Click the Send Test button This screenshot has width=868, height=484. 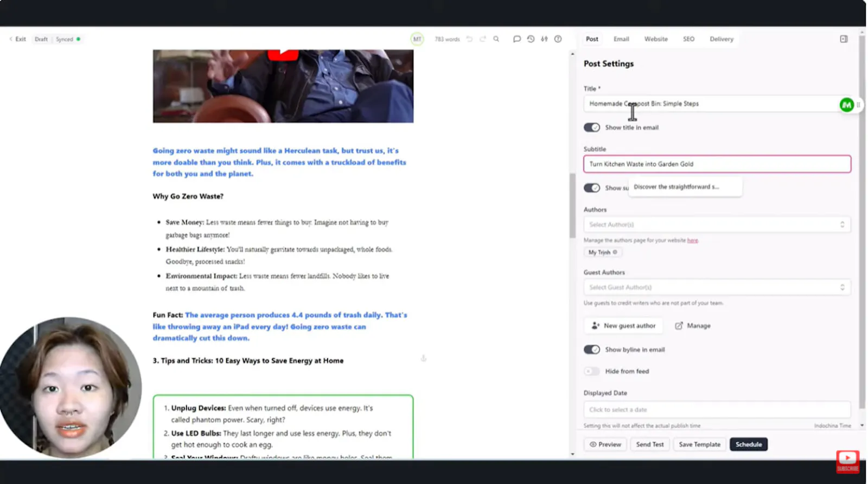tap(650, 444)
